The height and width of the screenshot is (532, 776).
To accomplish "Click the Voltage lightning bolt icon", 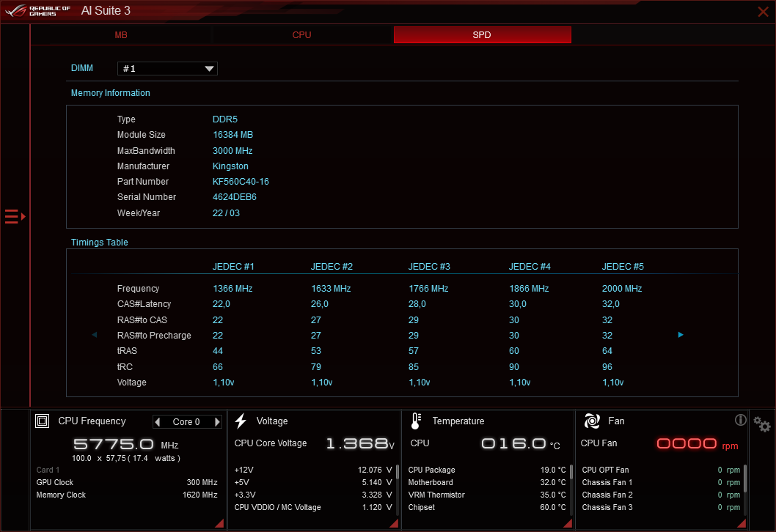I will click(241, 421).
